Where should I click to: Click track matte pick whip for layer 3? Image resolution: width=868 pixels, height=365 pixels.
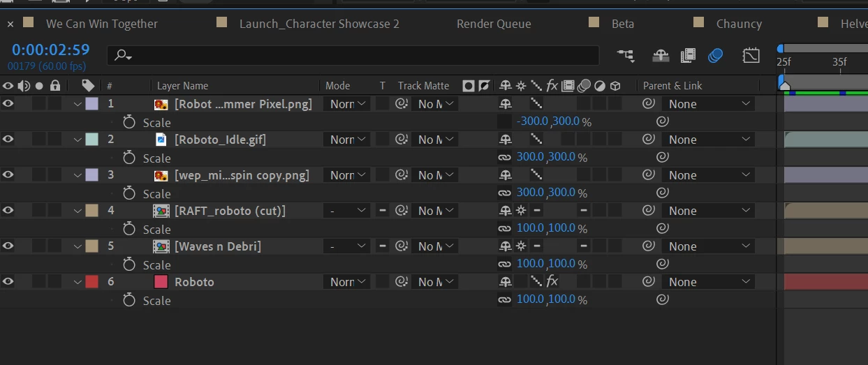(402, 175)
